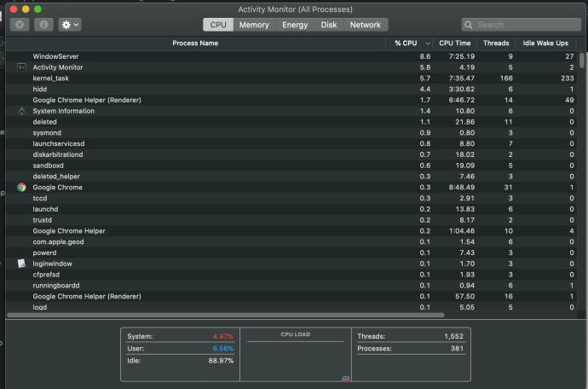This screenshot has height=389, width=588.
Task: Click the horizontal scrollbar thumb
Action: pyautogui.click(x=225, y=315)
